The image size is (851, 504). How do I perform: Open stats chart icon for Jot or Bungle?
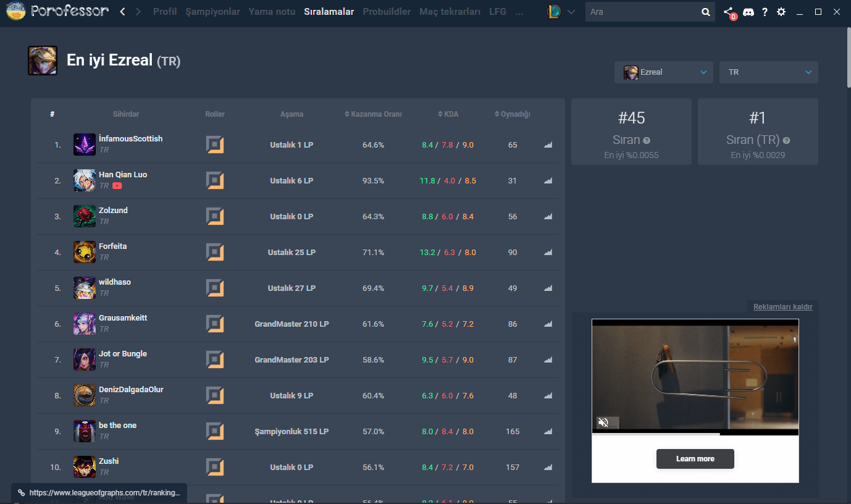pyautogui.click(x=548, y=360)
